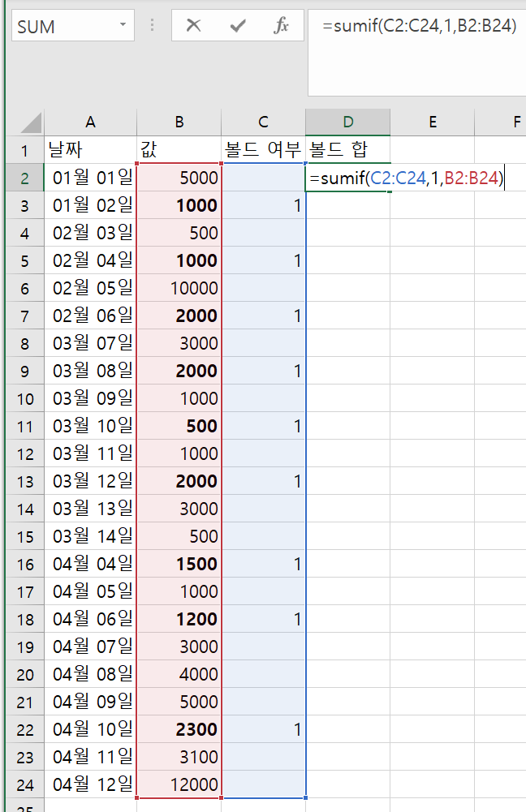Click value 3100 in row 23
Viewport: 526px width, 812px height.
point(179,757)
